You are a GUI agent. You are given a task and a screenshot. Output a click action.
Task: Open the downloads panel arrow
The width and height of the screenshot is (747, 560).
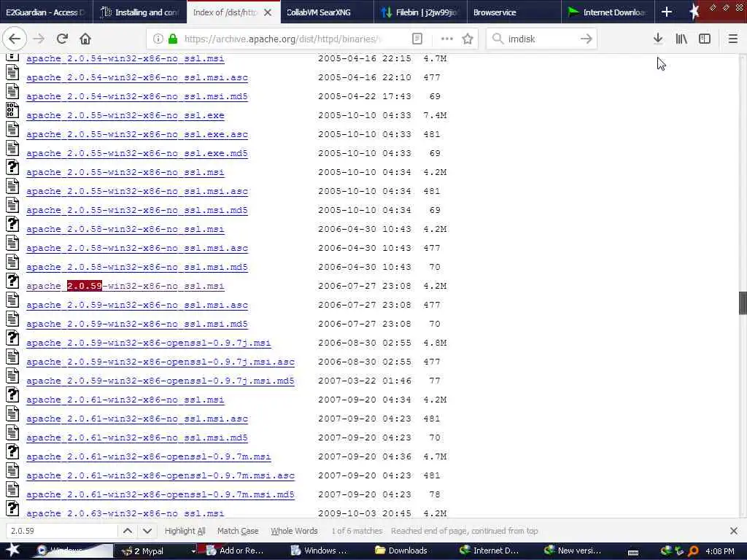point(658,39)
